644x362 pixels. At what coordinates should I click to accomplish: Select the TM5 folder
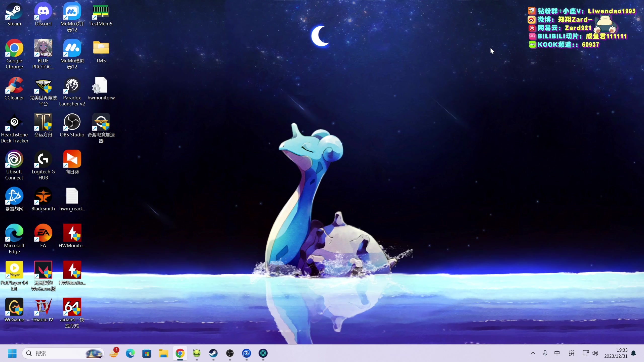(101, 49)
